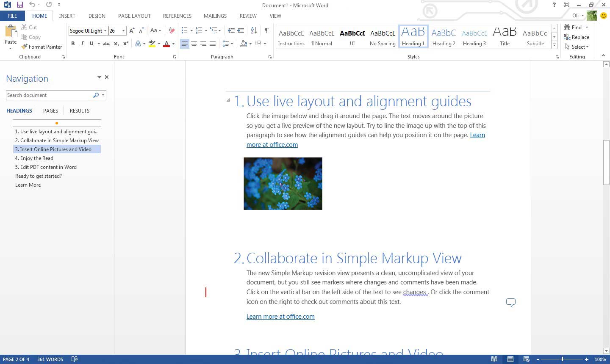Toggle Underline formatting

[x=91, y=44]
